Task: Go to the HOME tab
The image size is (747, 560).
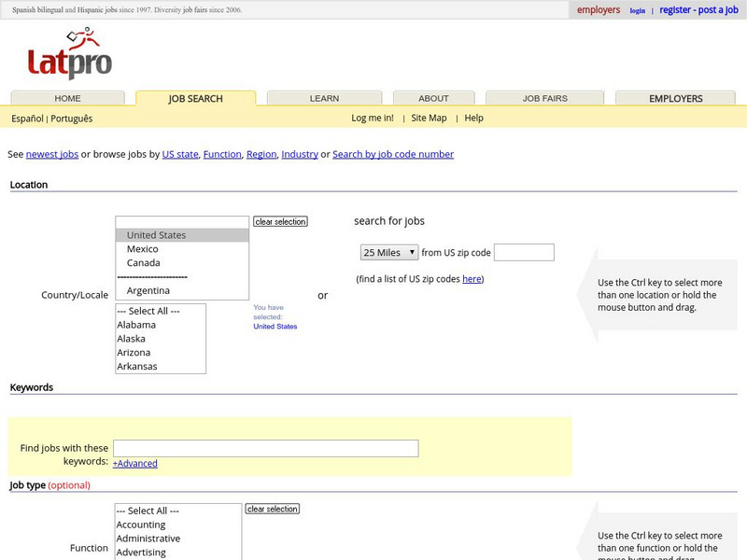Action: coord(66,97)
